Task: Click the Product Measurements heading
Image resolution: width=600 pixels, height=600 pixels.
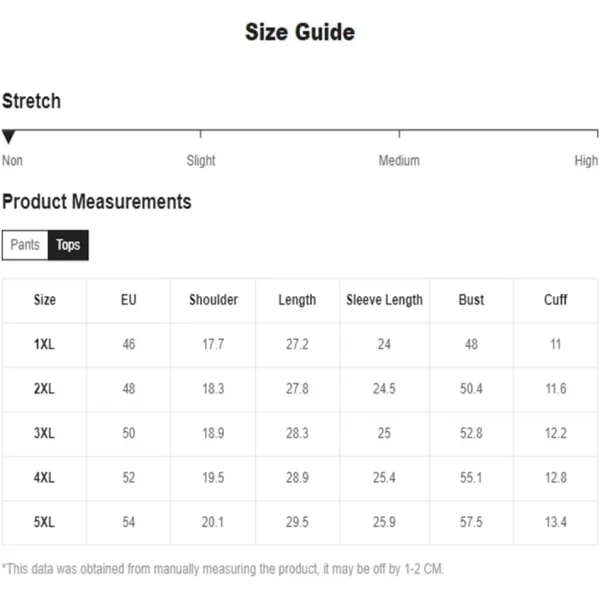Action: (97, 201)
